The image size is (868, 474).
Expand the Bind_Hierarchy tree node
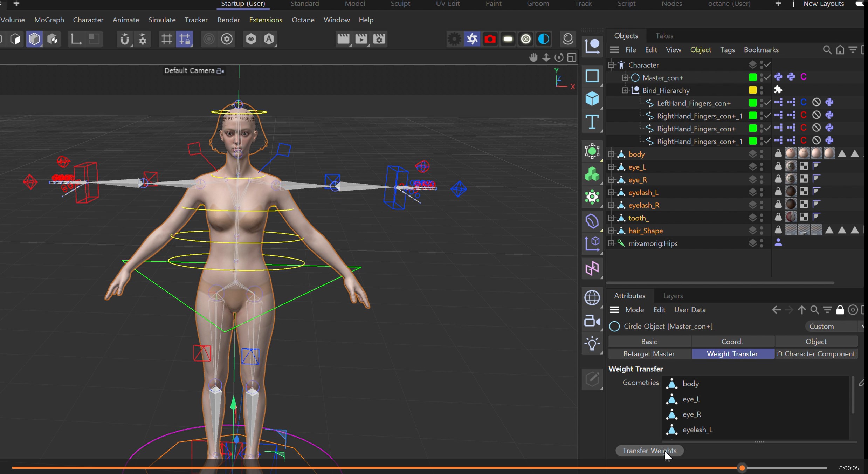(x=625, y=90)
